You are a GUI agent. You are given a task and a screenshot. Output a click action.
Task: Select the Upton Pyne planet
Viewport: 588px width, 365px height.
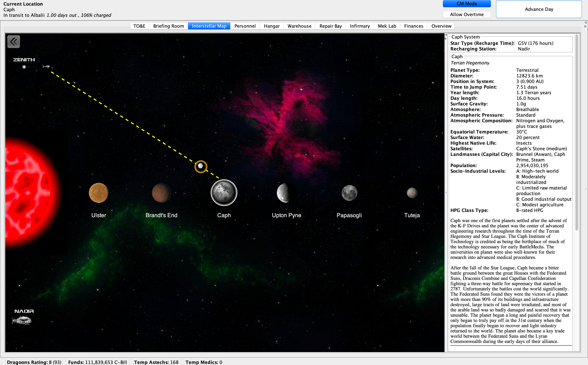286,193
